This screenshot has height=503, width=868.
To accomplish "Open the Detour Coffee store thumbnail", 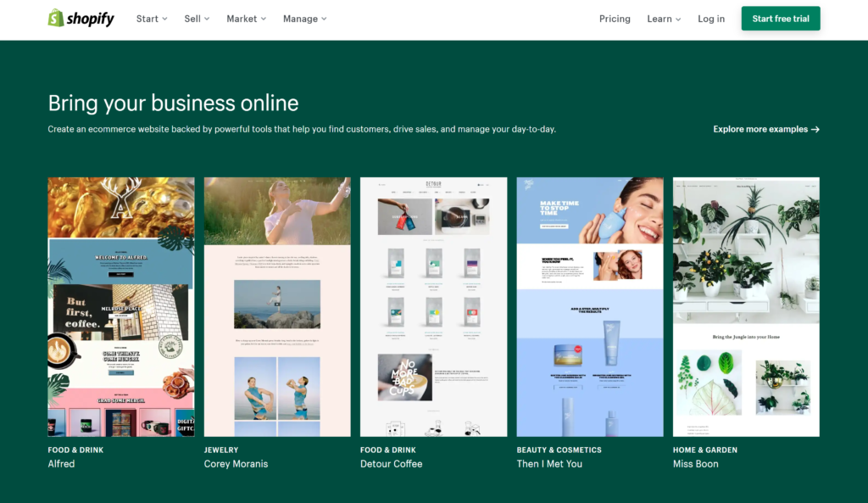I will pos(433,307).
